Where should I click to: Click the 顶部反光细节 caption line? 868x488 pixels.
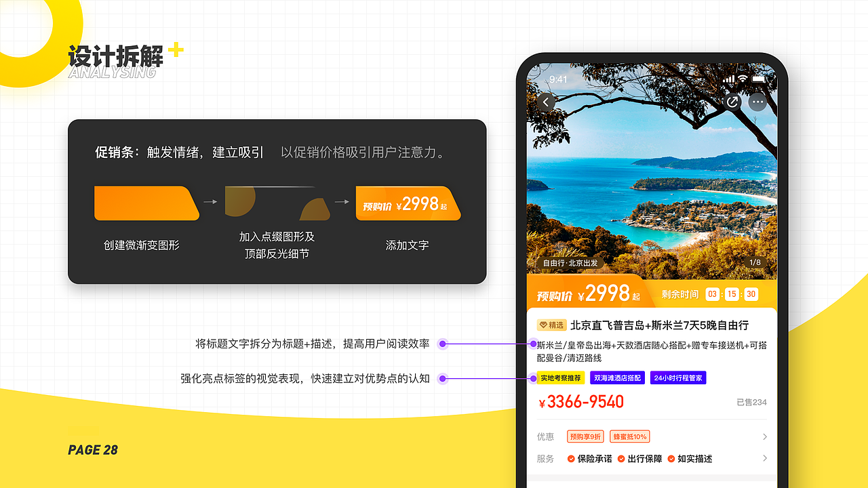point(277,254)
